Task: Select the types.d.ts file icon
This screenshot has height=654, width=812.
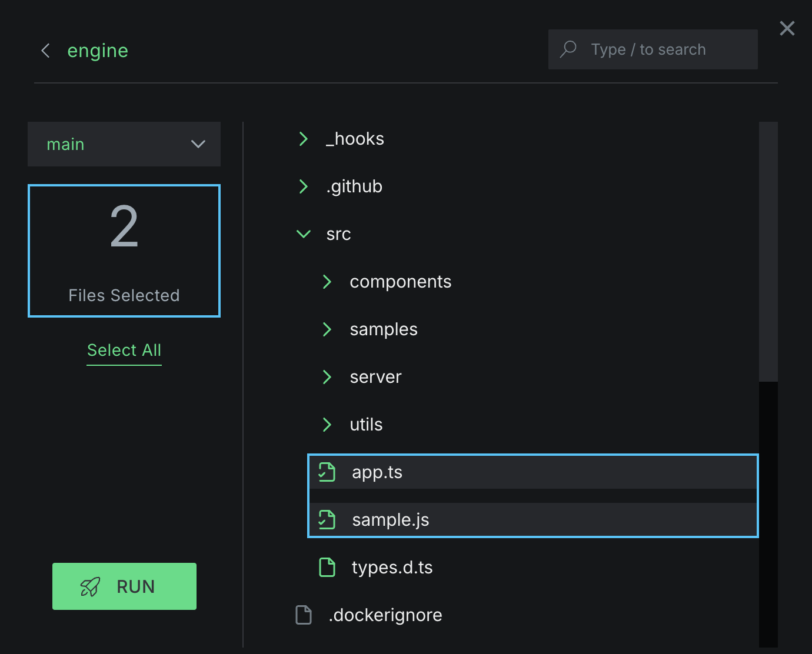Action: tap(327, 568)
